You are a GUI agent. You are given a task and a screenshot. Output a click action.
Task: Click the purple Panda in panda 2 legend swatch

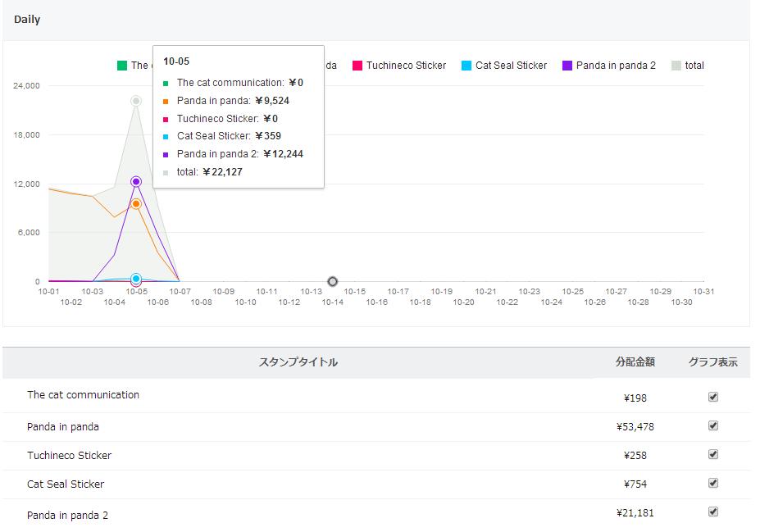pyautogui.click(x=567, y=66)
